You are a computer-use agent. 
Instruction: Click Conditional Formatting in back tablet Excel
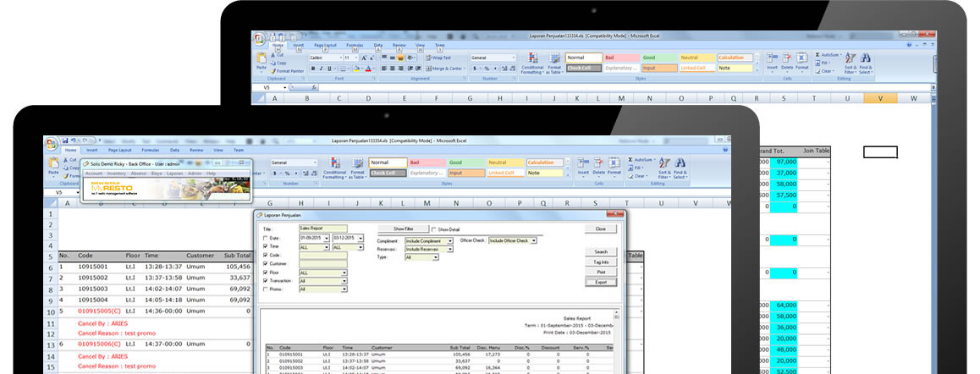(x=531, y=63)
